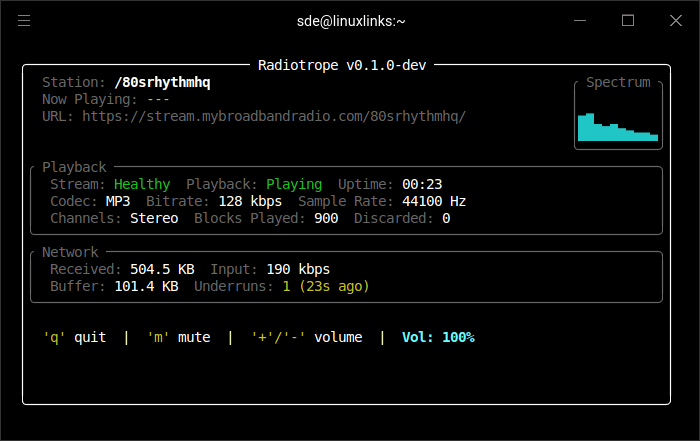Click the buffer value 101.4 KB
Image resolution: width=700 pixels, height=441 pixels.
[x=146, y=286]
